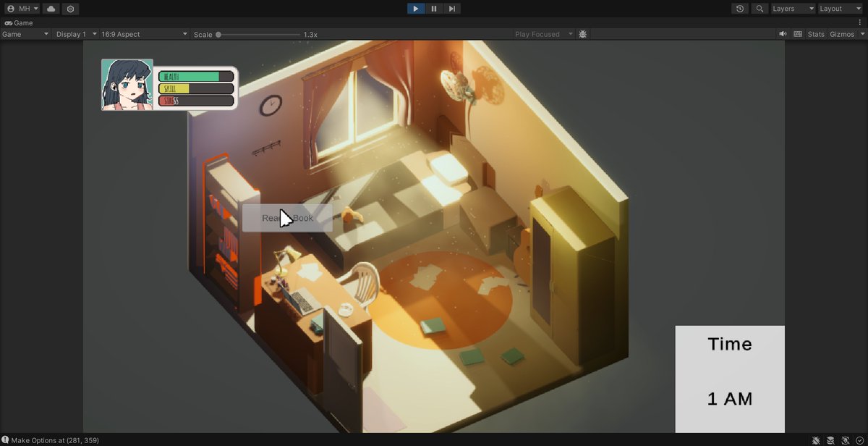This screenshot has height=446, width=868.
Task: Click the cache server icon in status bar
Action: click(830, 439)
